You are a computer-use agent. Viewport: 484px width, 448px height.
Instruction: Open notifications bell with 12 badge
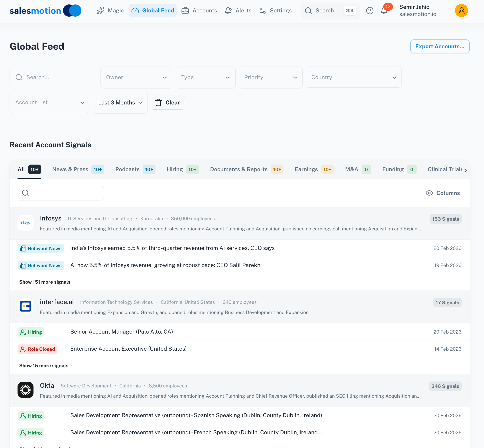[384, 11]
